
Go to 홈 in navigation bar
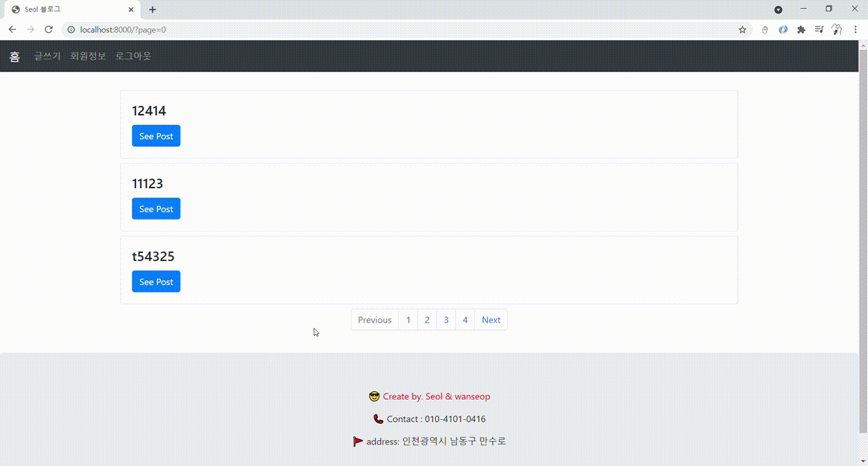pyautogui.click(x=14, y=56)
